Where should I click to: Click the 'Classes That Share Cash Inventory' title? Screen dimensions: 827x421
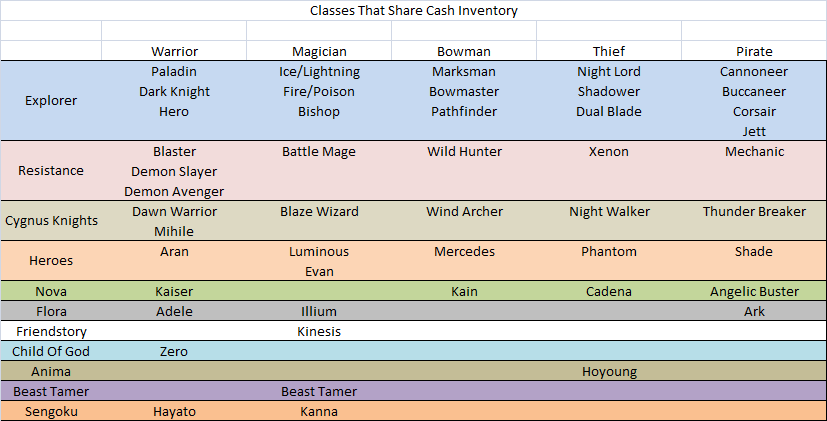413,11
